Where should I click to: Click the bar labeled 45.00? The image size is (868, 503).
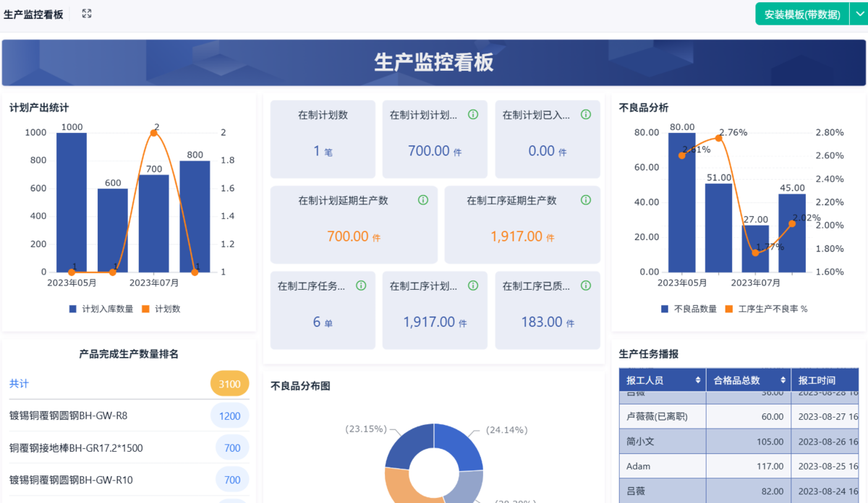pyautogui.click(x=792, y=233)
